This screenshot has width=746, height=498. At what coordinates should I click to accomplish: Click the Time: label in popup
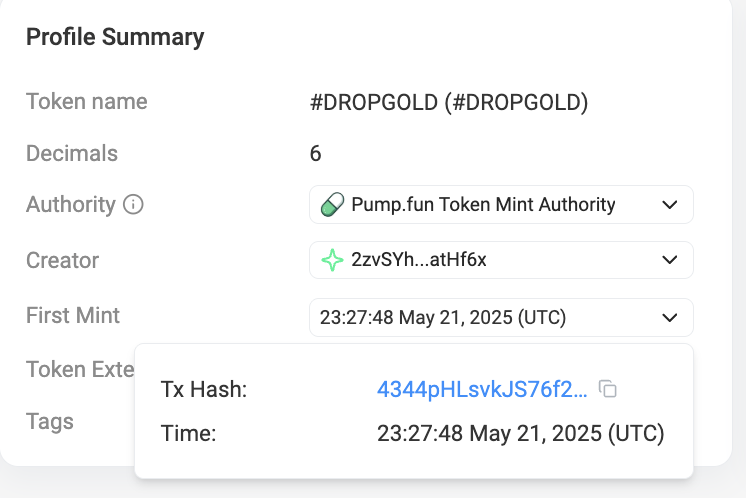coord(188,433)
